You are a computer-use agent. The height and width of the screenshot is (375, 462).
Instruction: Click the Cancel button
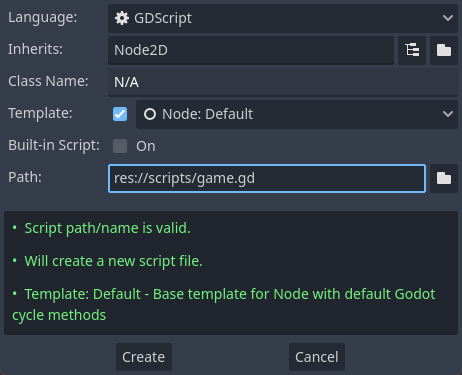coord(317,357)
